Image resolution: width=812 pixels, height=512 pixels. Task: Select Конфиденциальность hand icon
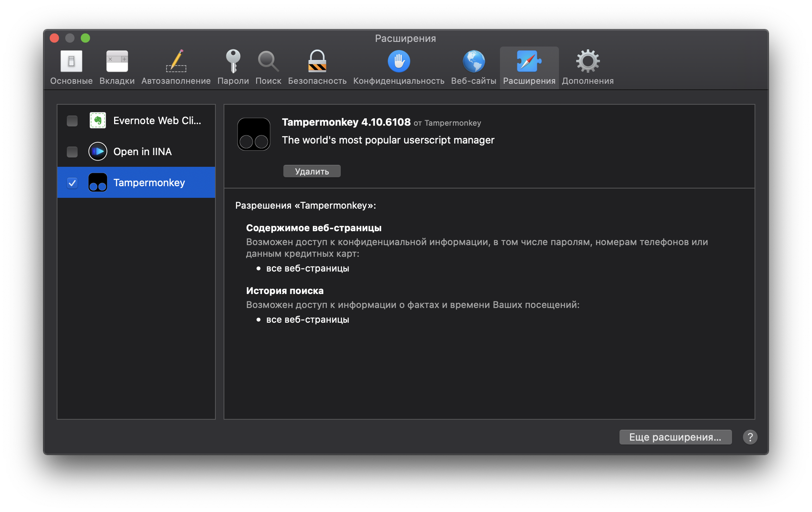(399, 62)
